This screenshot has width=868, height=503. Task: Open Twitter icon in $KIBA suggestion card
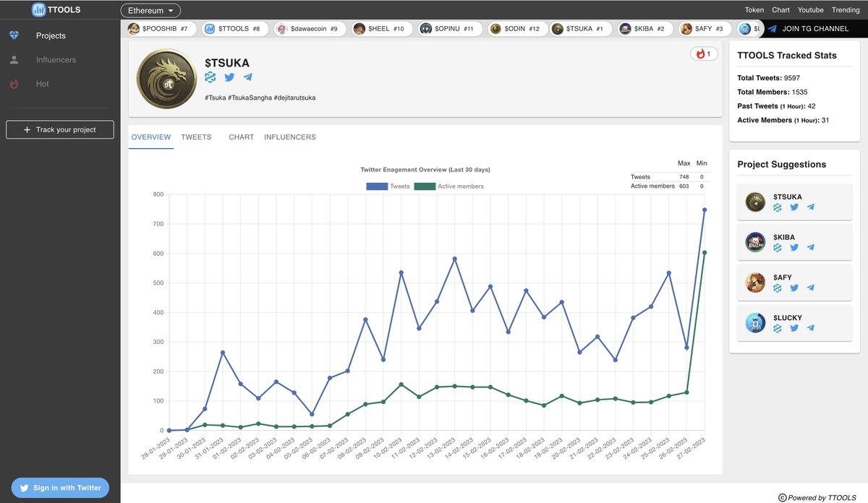[794, 247]
